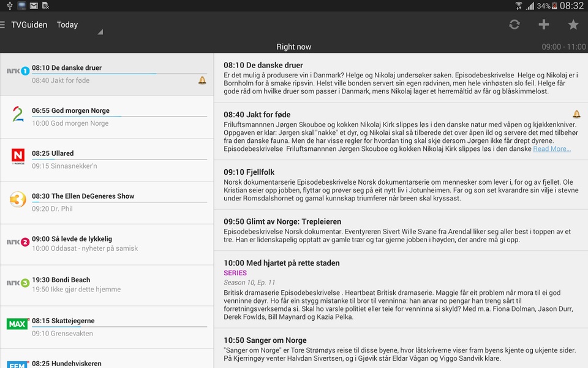The width and height of the screenshot is (588, 368).
Task: Select the TV3 channel logo
Action: point(18,199)
